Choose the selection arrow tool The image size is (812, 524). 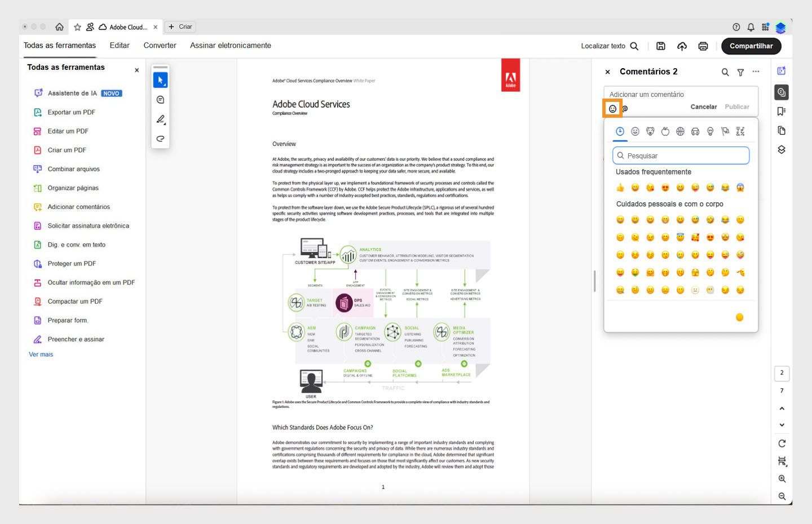click(160, 80)
